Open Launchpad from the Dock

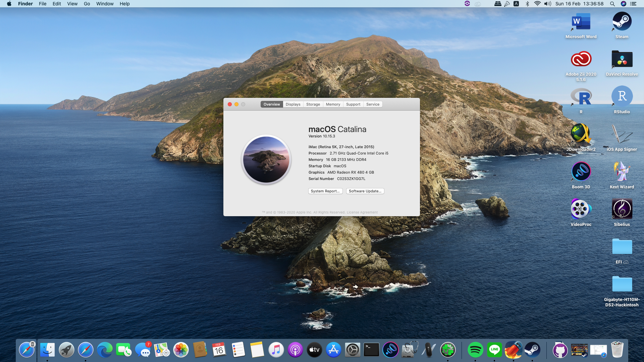click(66, 350)
